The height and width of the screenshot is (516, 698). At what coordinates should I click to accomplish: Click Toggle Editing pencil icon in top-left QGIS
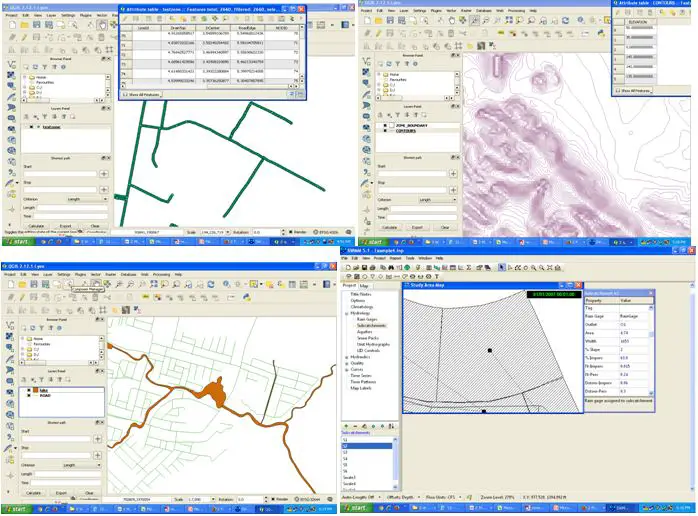pyautogui.click(x=24, y=37)
